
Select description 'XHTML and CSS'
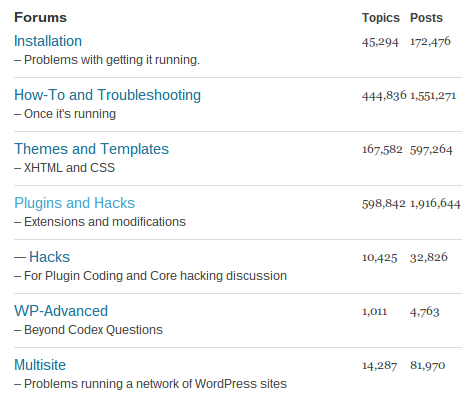click(69, 168)
